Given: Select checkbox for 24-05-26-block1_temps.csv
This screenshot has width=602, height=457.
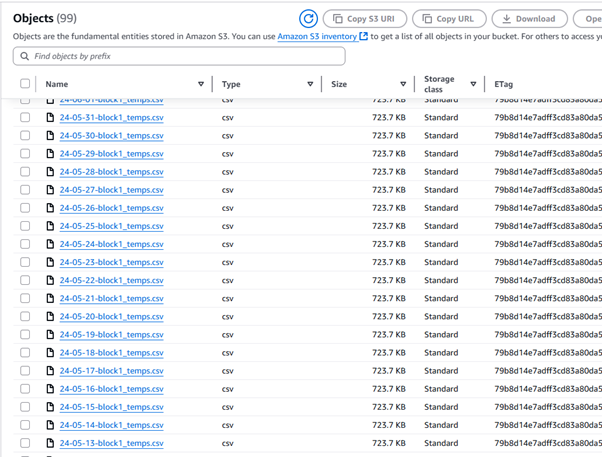Looking at the screenshot, I should [25, 208].
